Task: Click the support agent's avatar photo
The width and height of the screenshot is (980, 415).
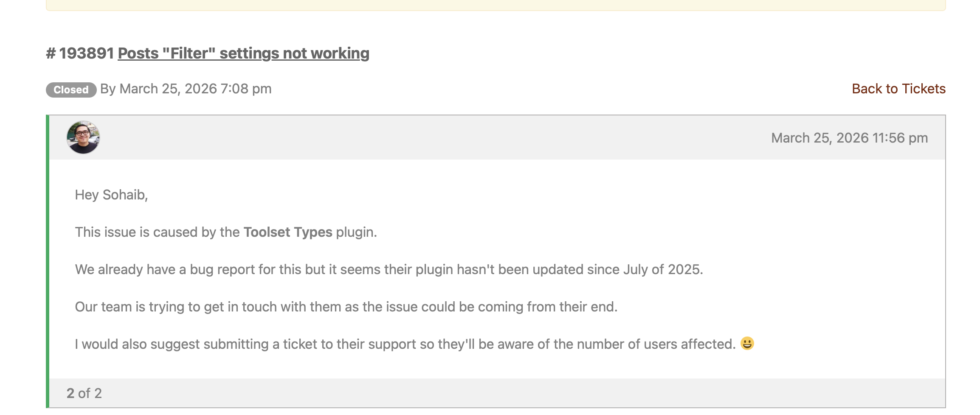Action: point(83,137)
